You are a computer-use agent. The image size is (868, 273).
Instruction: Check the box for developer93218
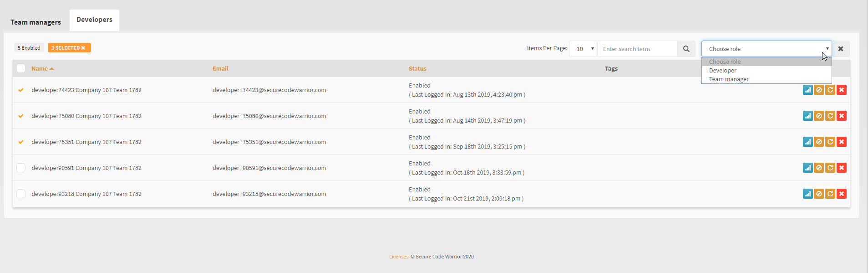21,194
